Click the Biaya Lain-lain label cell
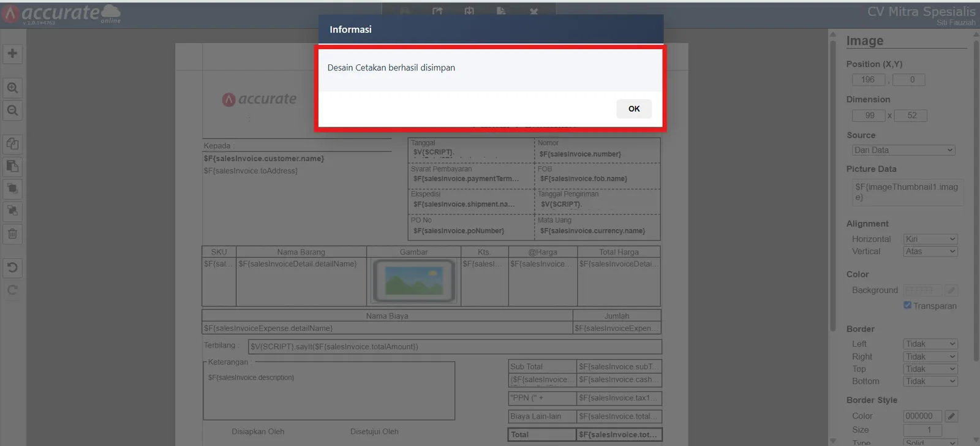The height and width of the screenshot is (446, 980). [x=542, y=417]
